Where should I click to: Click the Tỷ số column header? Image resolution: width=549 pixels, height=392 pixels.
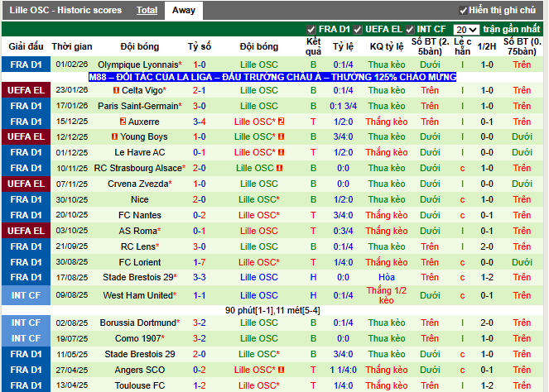200,46
